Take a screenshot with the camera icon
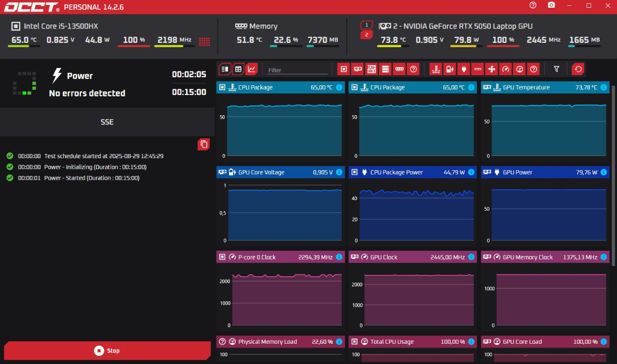The height and width of the screenshot is (364, 617). point(551,5)
